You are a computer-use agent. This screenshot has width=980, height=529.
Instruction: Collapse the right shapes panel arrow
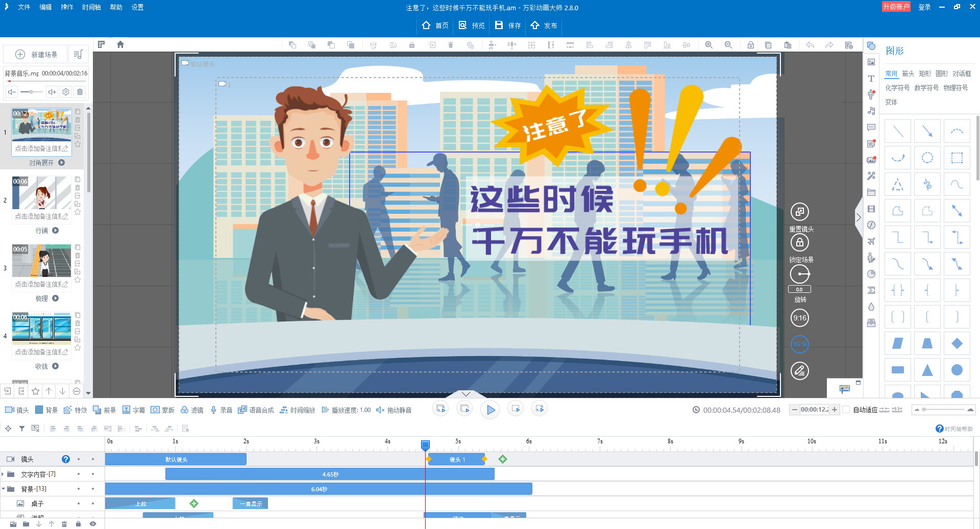coord(859,217)
